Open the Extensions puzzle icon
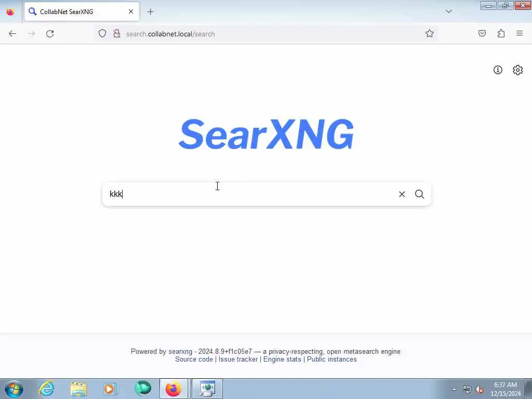 pos(501,34)
